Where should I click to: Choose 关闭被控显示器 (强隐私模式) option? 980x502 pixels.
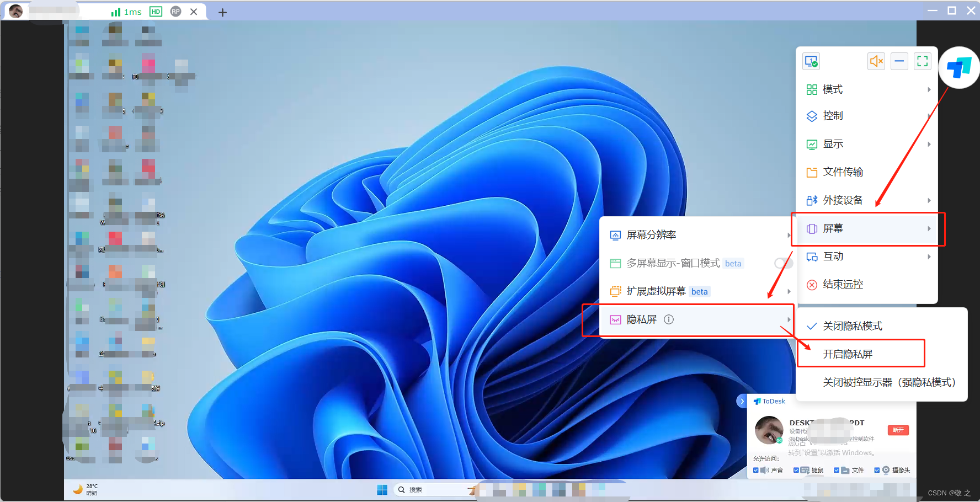(x=882, y=382)
